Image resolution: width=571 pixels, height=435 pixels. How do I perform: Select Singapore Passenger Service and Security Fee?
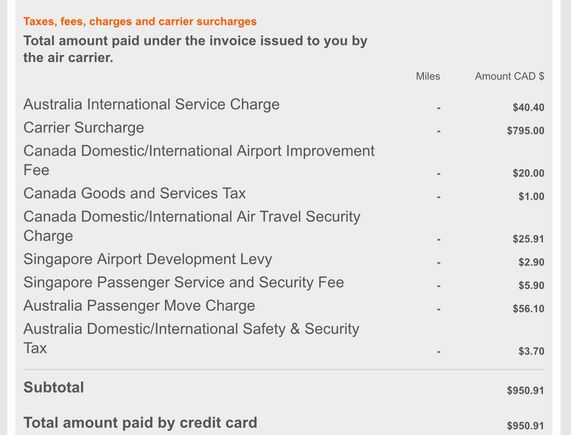click(x=184, y=282)
